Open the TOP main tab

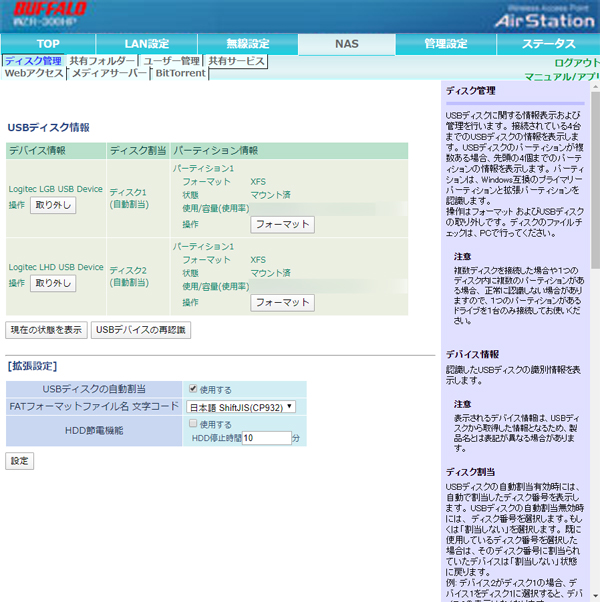48,44
